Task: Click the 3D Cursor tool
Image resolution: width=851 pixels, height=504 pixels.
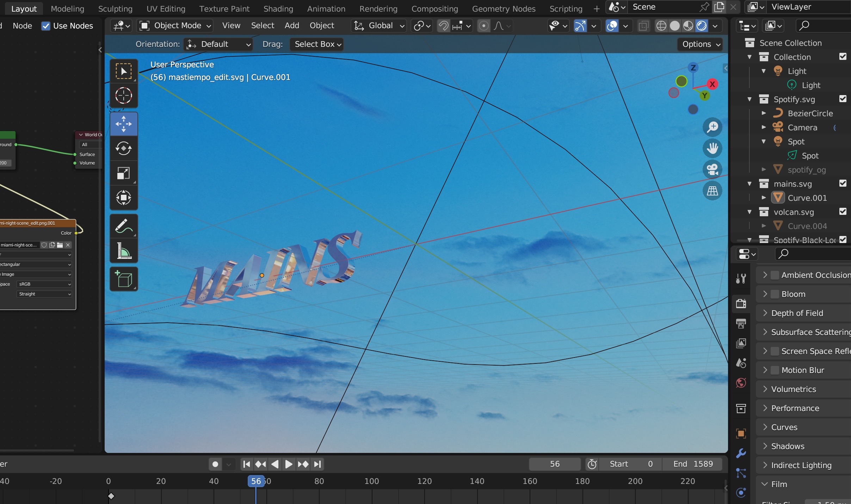Action: point(123,95)
